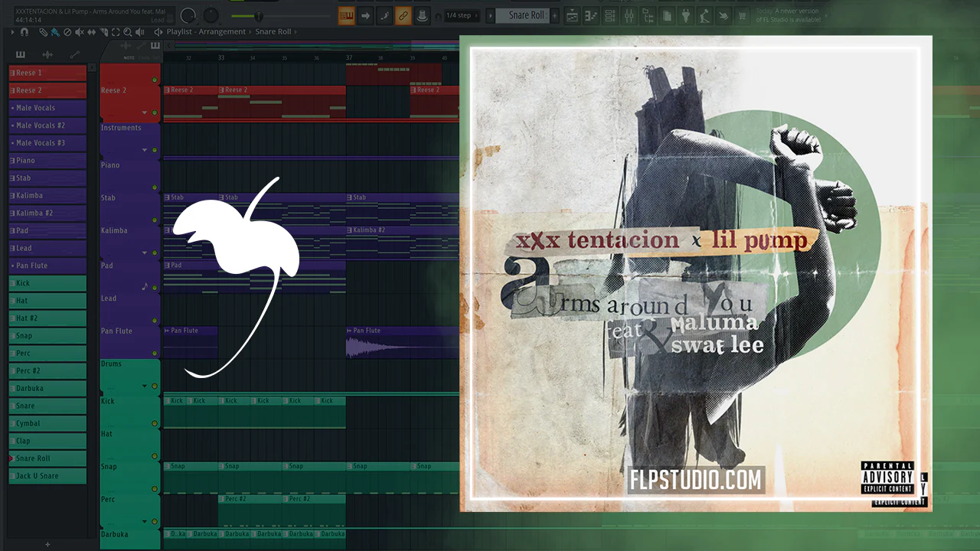Mute the Stab track green light
The image size is (980, 551).
pos(155,220)
